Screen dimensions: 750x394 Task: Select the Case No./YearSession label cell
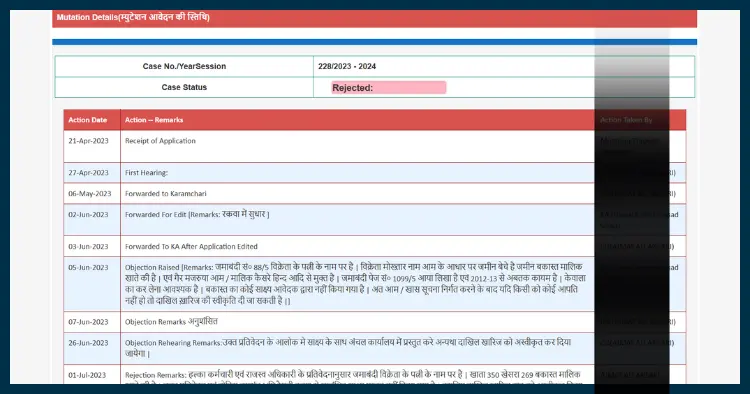click(x=184, y=66)
